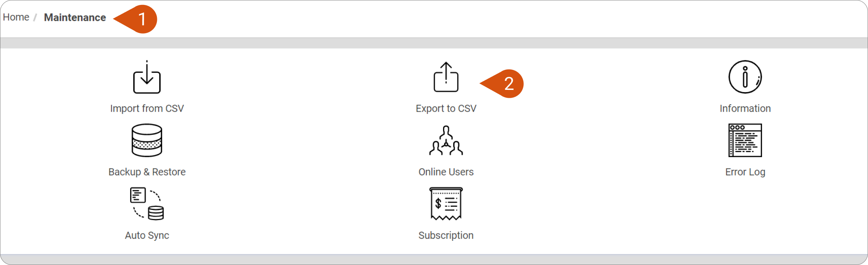Select the Maintenance breadcrumb item
Screen dimensions: 868x265
click(x=75, y=18)
